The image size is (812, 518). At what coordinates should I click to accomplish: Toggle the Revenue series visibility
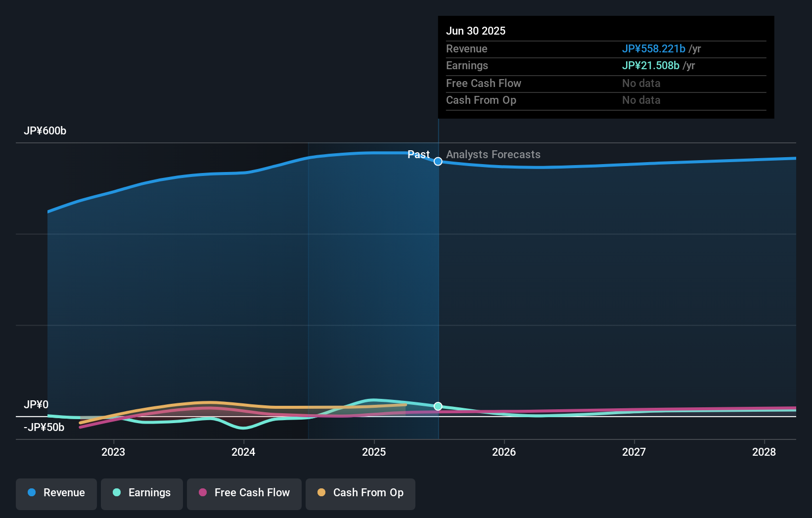[56, 494]
